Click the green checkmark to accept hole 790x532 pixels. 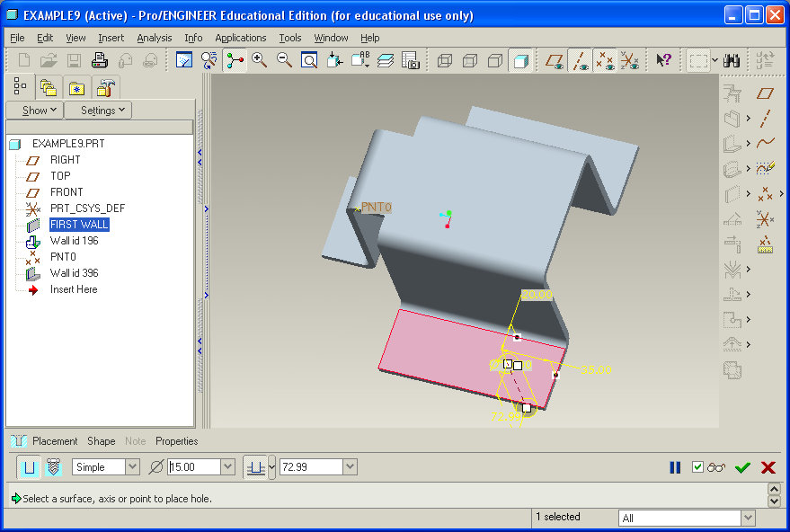coord(742,467)
